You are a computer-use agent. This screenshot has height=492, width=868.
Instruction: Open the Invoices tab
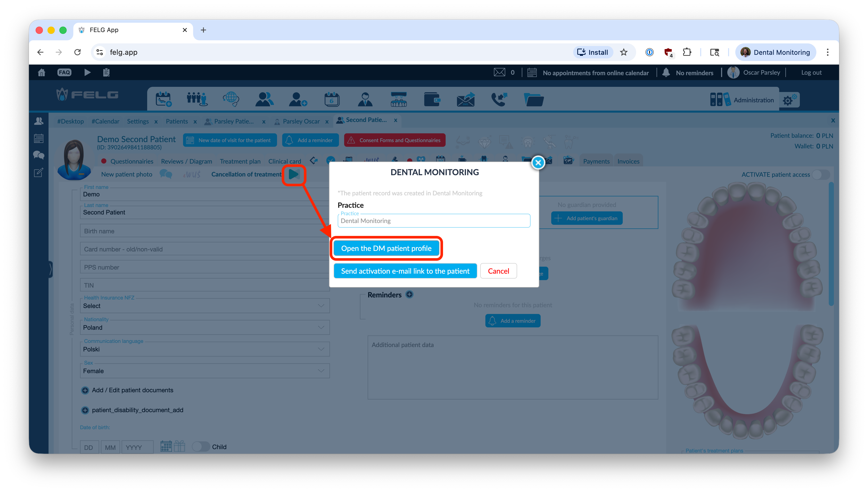coord(628,162)
